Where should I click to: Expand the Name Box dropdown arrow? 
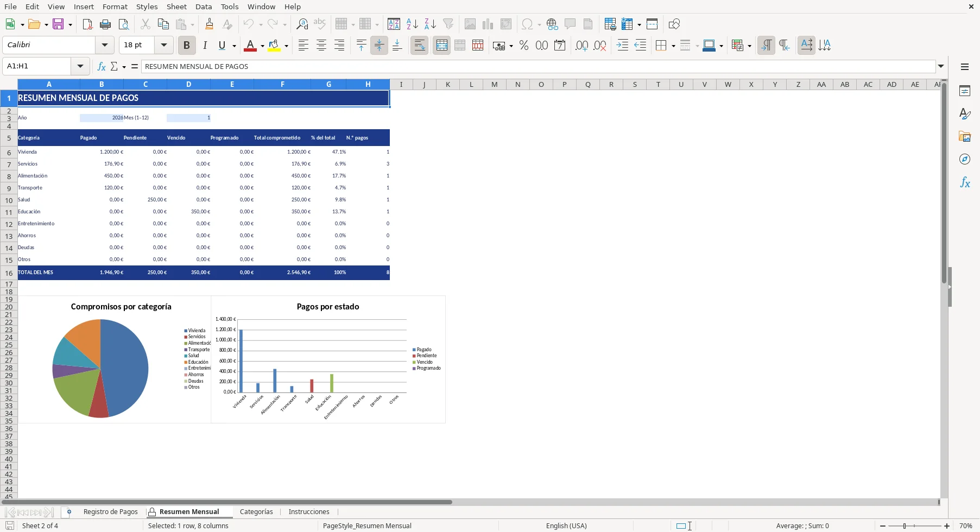coord(80,66)
